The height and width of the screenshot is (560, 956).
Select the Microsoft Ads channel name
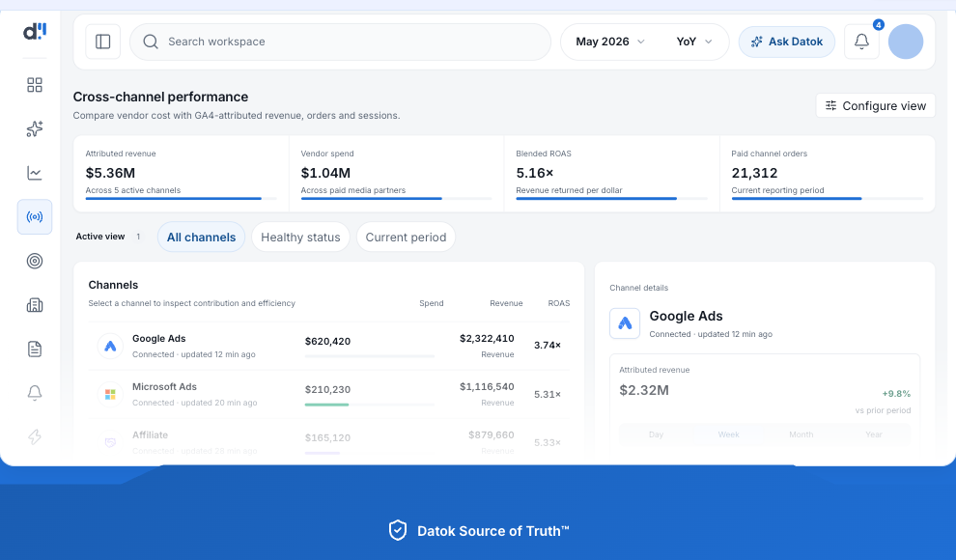click(x=164, y=386)
